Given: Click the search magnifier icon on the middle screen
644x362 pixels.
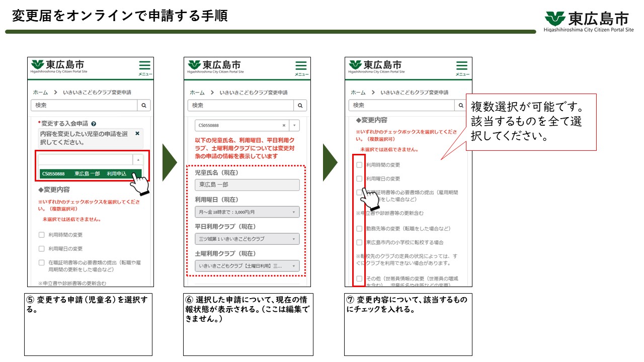Looking at the screenshot, I should click(300, 105).
